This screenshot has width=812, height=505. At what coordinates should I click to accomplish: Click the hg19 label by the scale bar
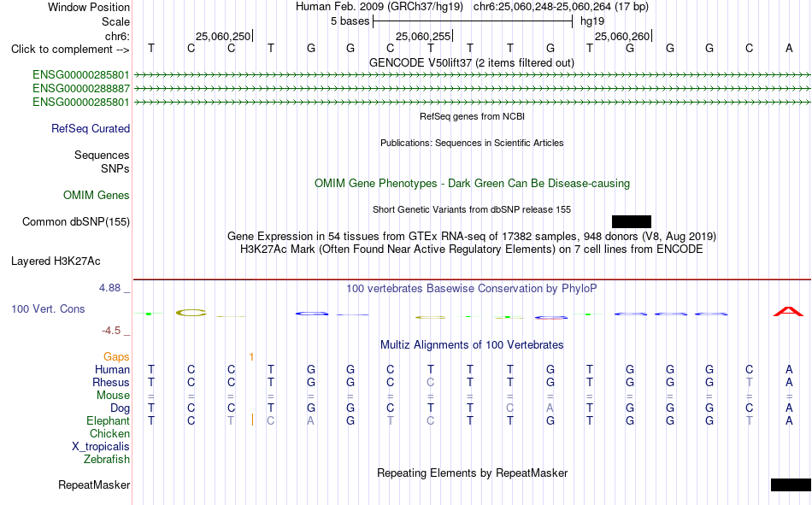point(592,21)
